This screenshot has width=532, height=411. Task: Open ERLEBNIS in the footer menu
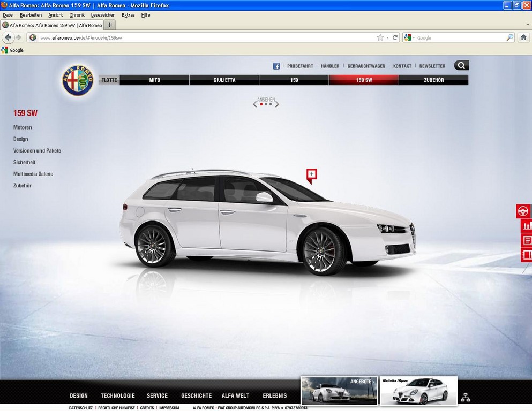(275, 396)
